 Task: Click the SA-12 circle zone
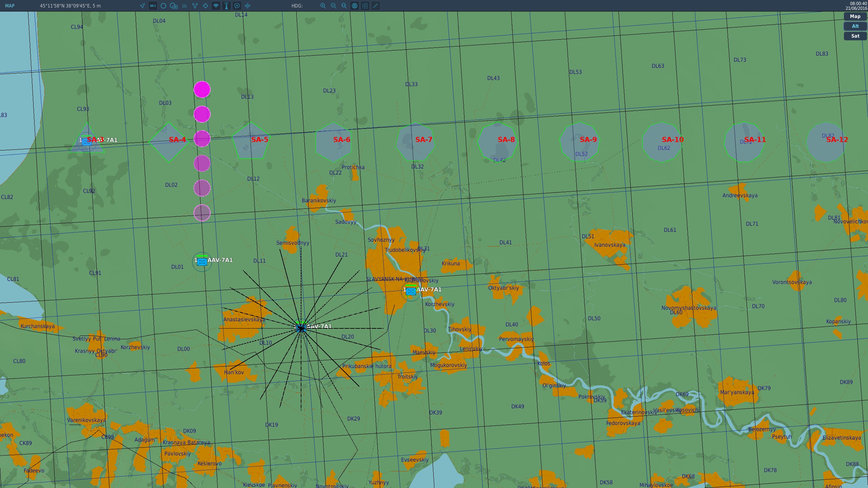[827, 142]
